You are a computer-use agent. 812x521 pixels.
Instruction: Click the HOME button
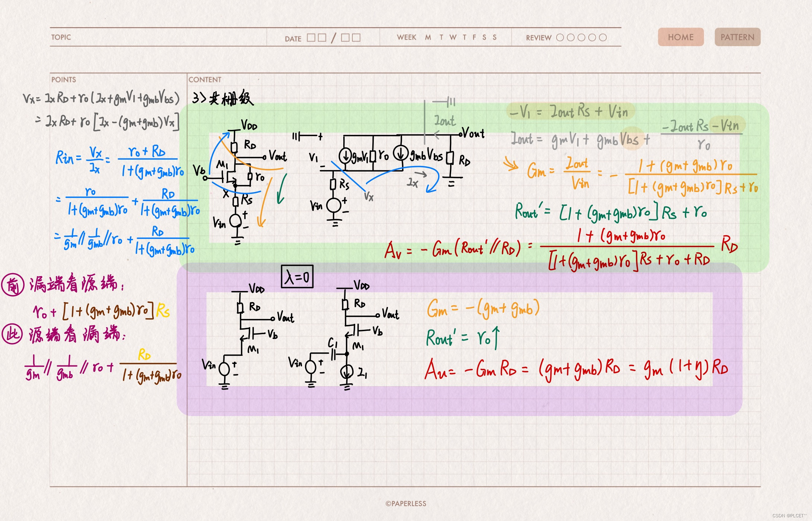(680, 37)
